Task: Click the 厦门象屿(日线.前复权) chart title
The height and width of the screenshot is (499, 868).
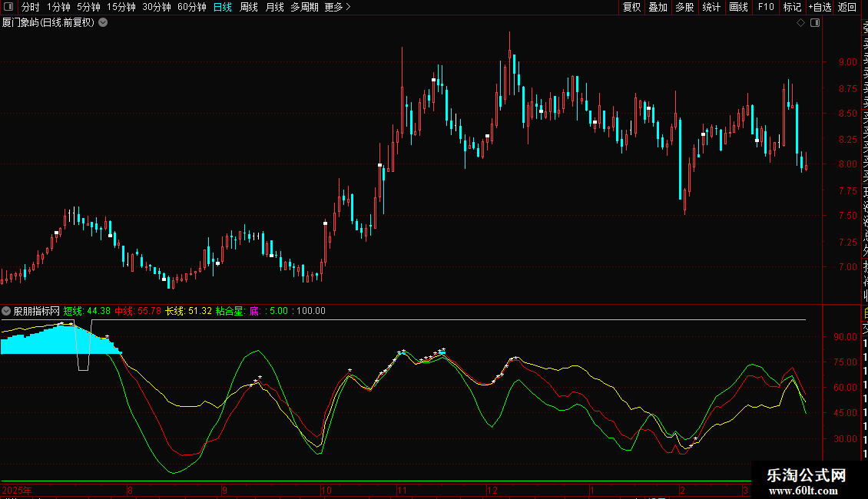Action: (x=48, y=23)
